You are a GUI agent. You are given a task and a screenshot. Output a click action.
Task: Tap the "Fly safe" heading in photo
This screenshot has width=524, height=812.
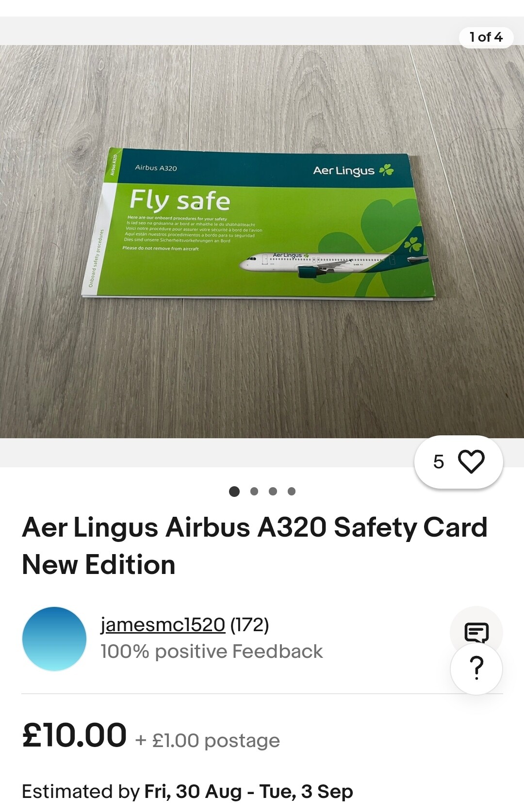click(180, 200)
